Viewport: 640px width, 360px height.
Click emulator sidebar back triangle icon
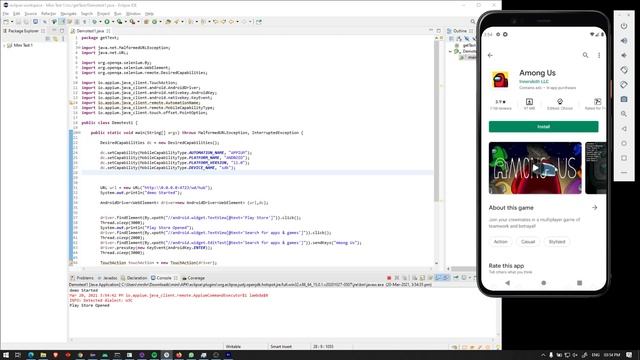[624, 129]
